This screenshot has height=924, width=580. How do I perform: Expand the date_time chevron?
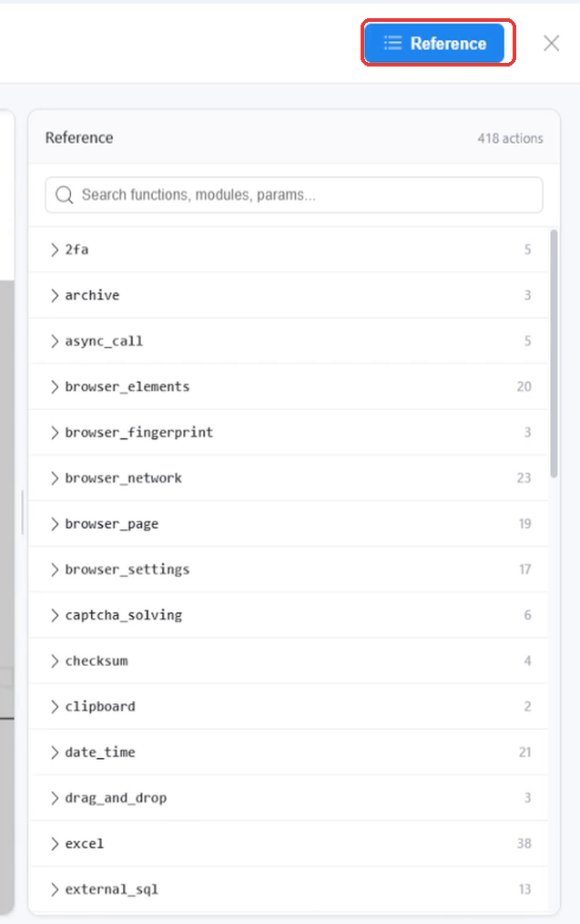[x=55, y=752]
